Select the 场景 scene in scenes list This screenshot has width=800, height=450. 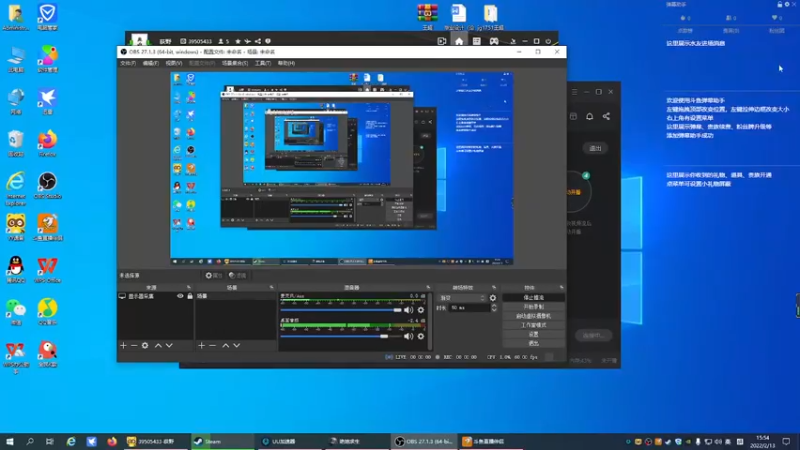[x=236, y=296]
